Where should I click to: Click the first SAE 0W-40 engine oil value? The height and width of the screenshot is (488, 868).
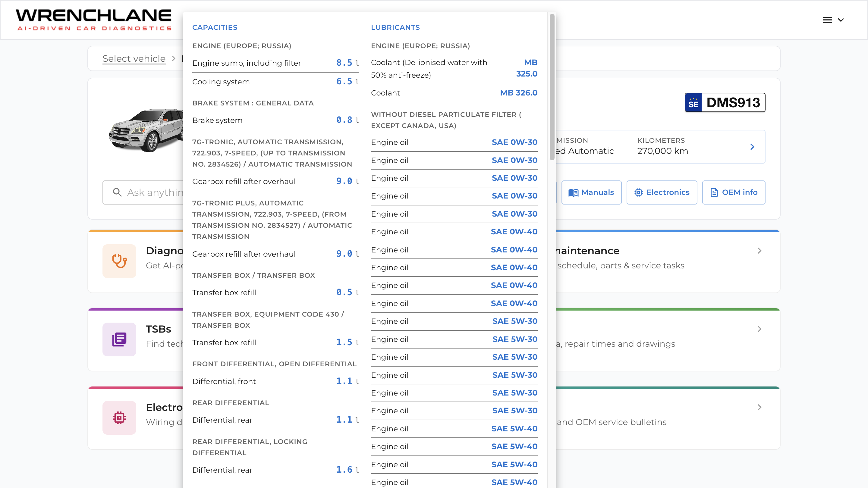point(514,232)
